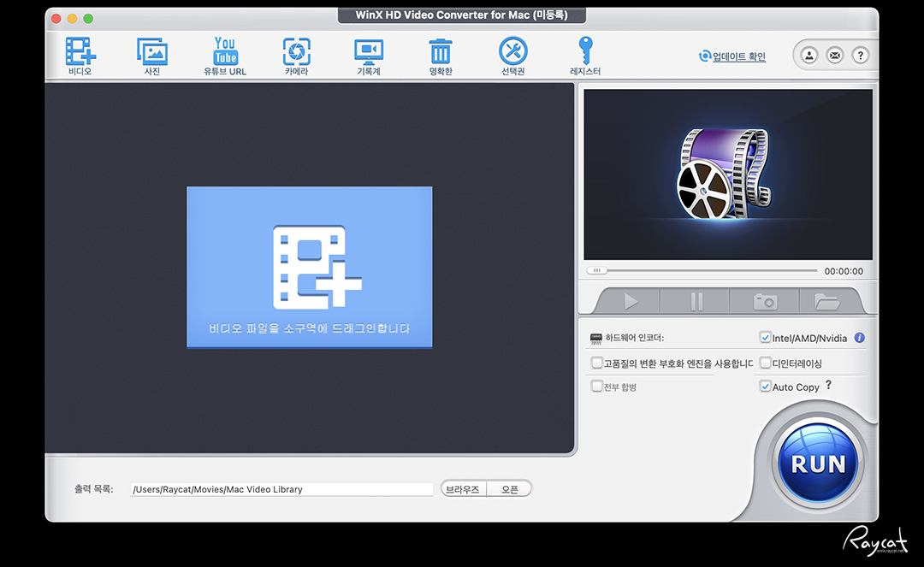Viewport: 924px width, 567px height.
Task: Click the blue RUN button
Action: 818,464
